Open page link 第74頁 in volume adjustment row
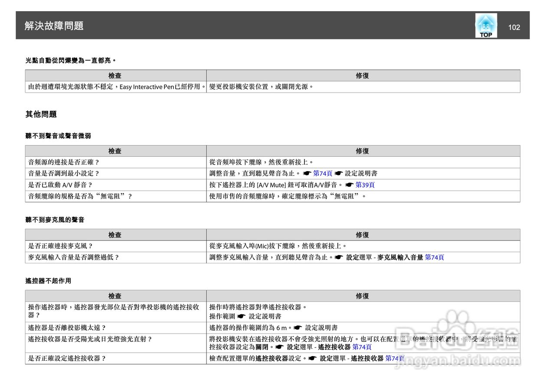This screenshot has width=555, height=392. pos(322,173)
